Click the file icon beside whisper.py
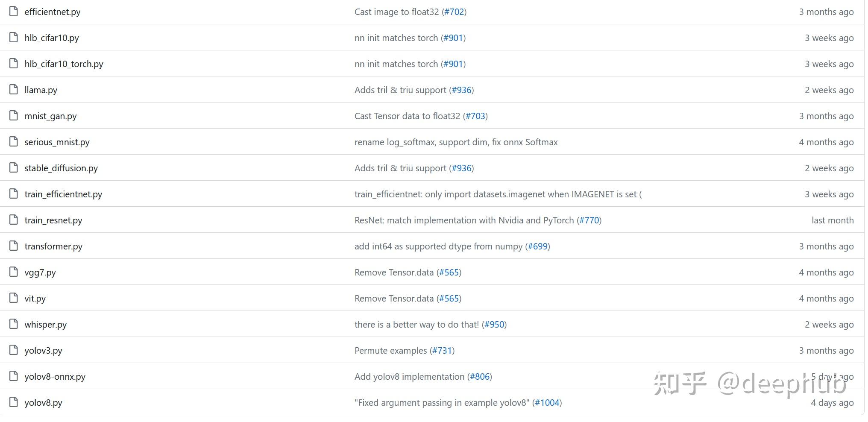Screen dimensions: 868x422 click(x=14, y=324)
